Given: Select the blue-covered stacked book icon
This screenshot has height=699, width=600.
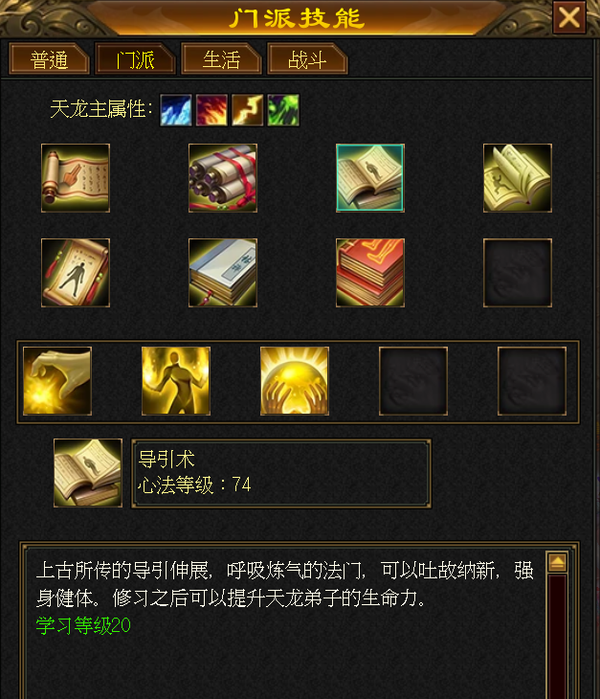Looking at the screenshot, I should (223, 272).
